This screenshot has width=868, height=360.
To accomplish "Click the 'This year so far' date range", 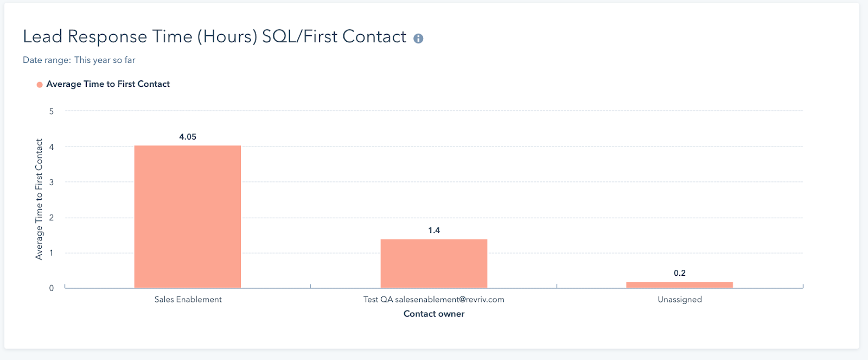I will [x=105, y=60].
